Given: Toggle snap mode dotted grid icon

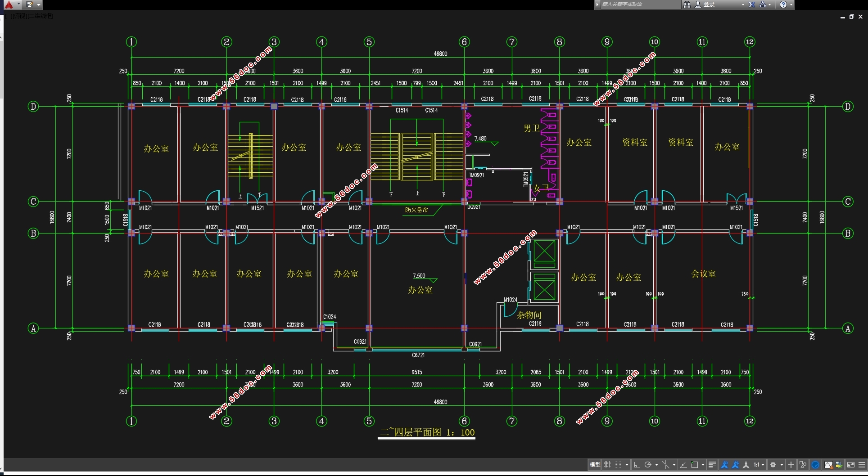Looking at the screenshot, I should 619,465.
